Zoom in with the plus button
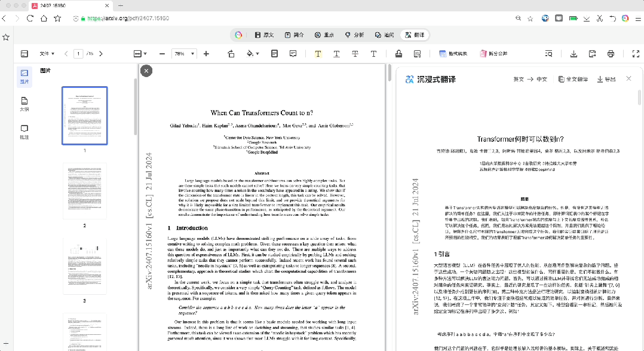Screen dimensions: 644x351 tap(206, 53)
